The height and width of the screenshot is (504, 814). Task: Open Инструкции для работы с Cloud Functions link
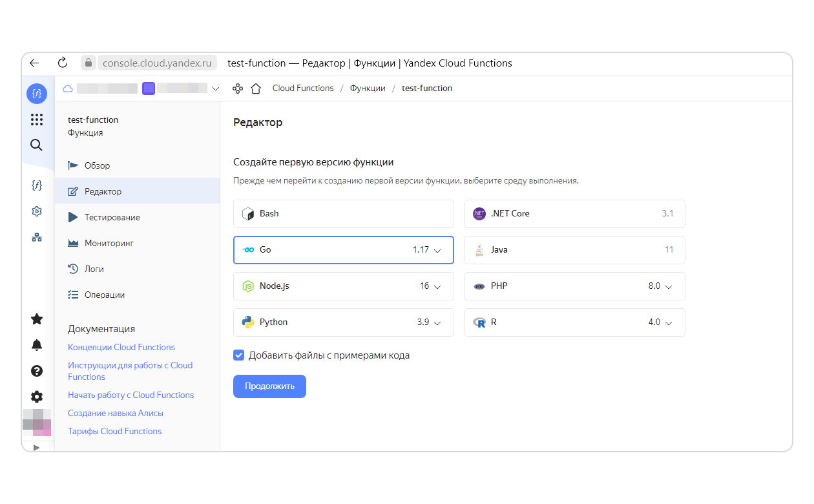(130, 371)
